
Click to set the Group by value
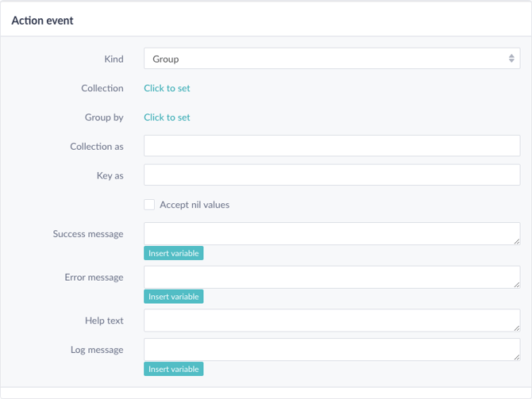coord(167,117)
